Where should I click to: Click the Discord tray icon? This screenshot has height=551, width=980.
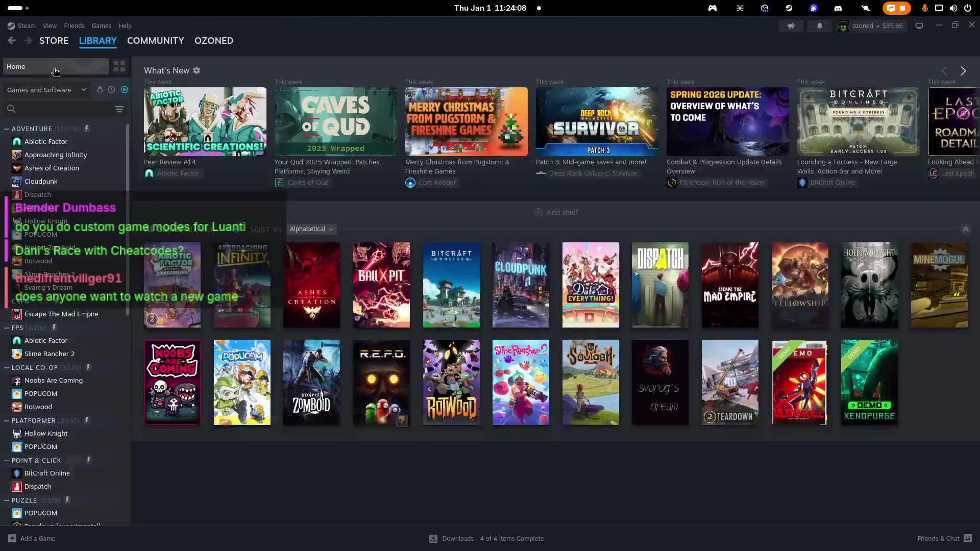pyautogui.click(x=838, y=8)
